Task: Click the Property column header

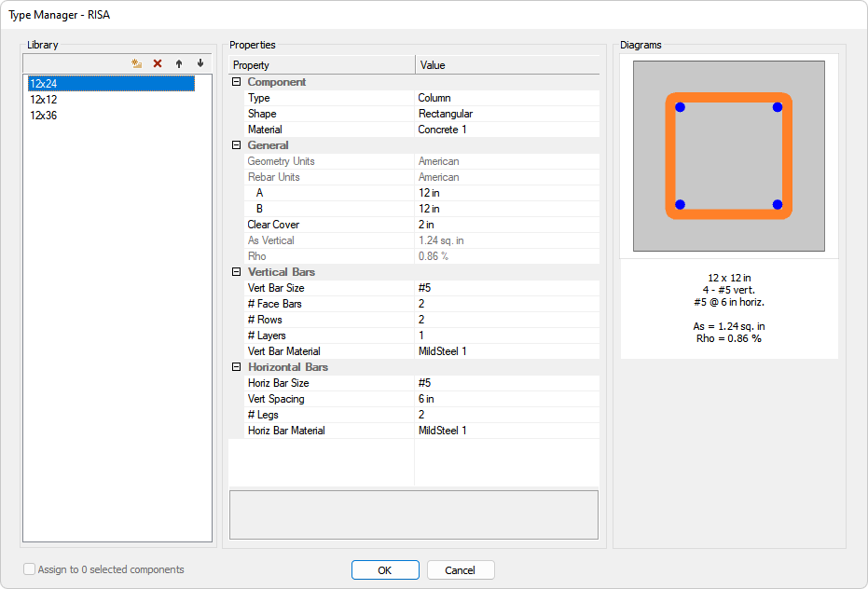Action: tap(322, 65)
